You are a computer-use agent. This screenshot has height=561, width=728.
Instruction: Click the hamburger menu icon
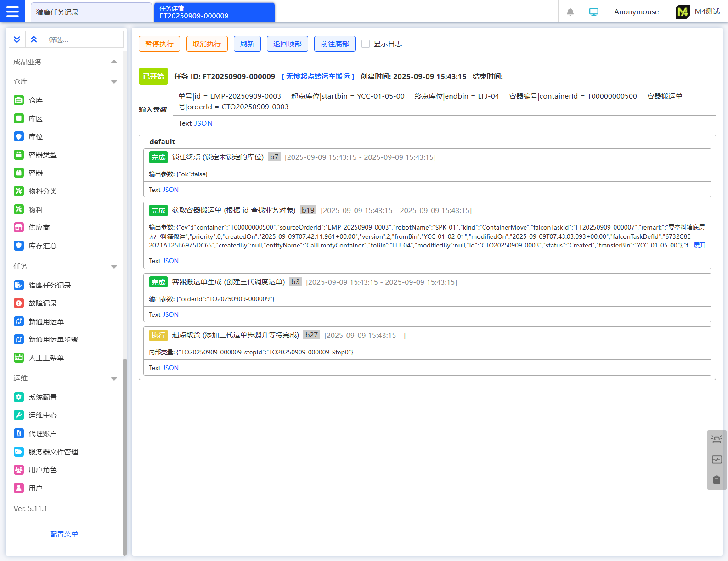[12, 11]
